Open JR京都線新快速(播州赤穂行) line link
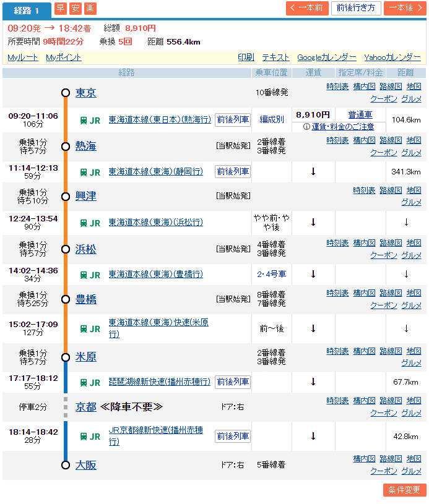The image size is (429, 504). (156, 436)
